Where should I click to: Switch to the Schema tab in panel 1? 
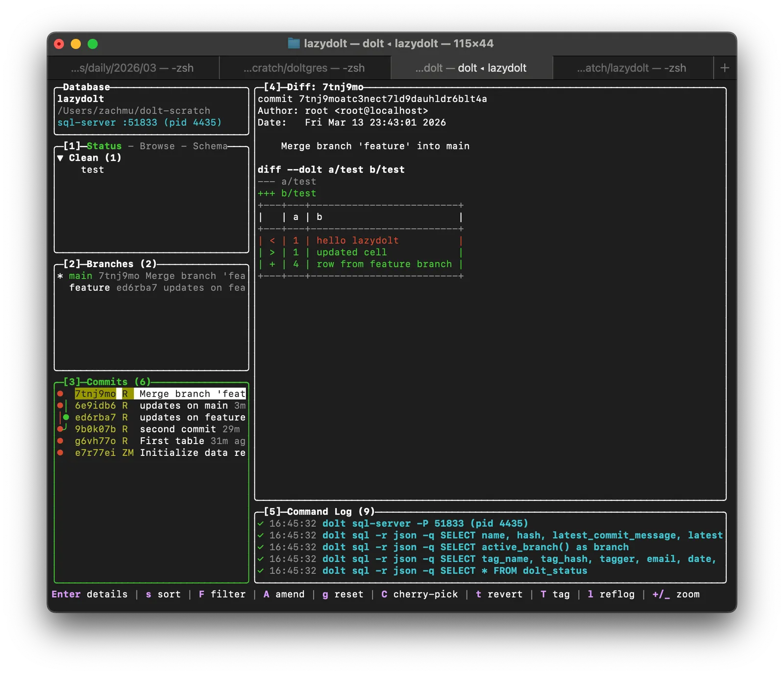pyautogui.click(x=210, y=146)
